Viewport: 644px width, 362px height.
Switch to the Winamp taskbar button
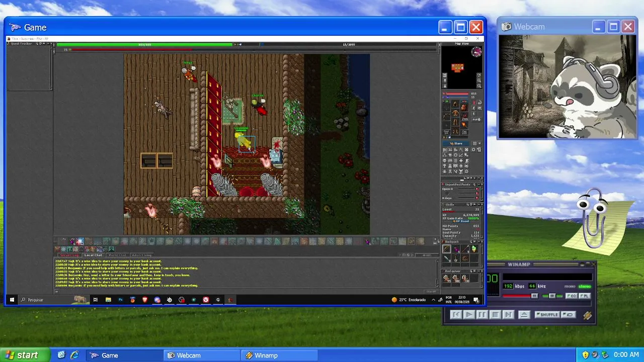pyautogui.click(x=279, y=355)
